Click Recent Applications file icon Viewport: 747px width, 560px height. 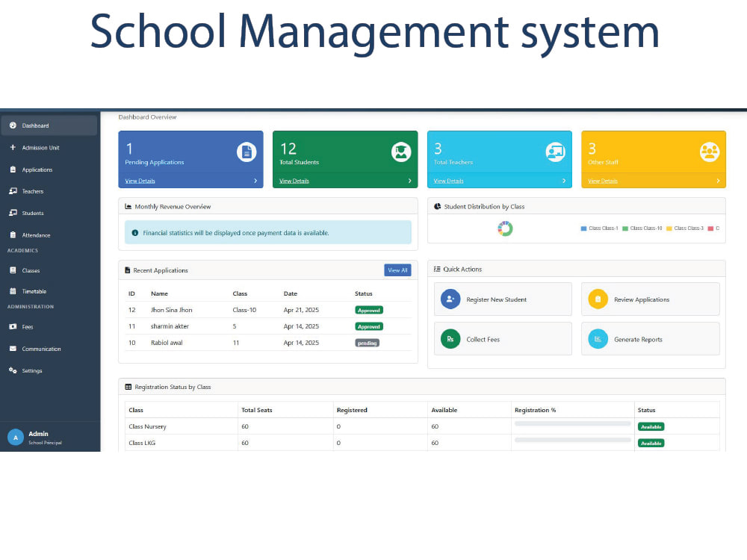(128, 270)
